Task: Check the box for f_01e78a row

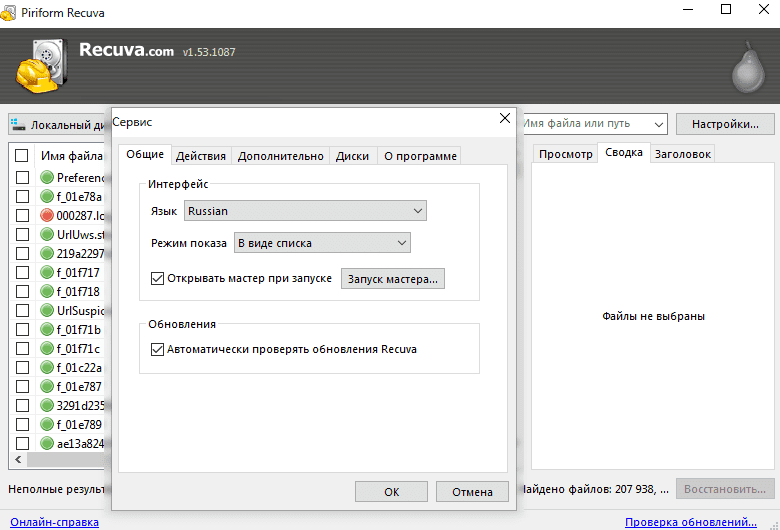Action: pyautogui.click(x=22, y=197)
